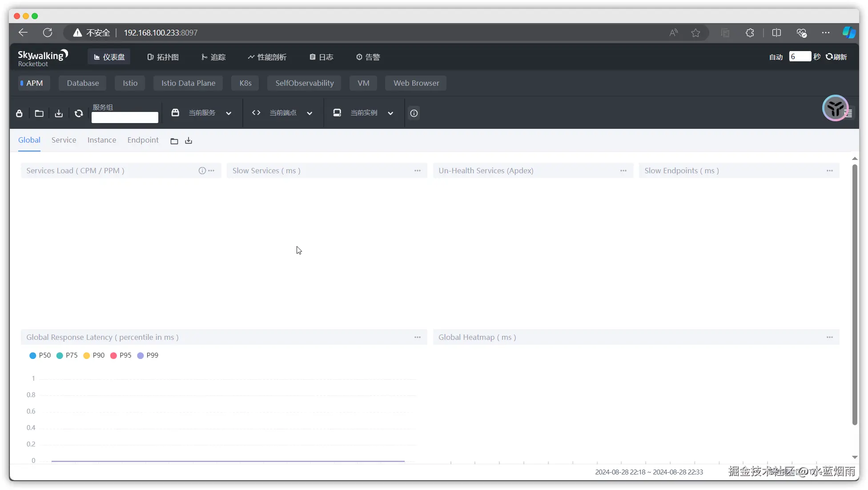Click the lock icon in dashboard toolbar

point(19,113)
